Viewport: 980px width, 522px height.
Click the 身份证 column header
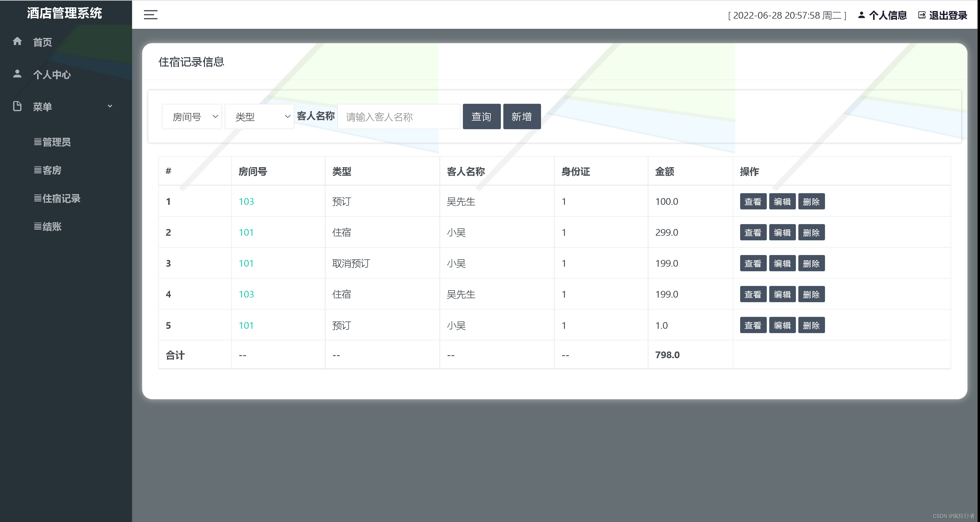click(576, 171)
